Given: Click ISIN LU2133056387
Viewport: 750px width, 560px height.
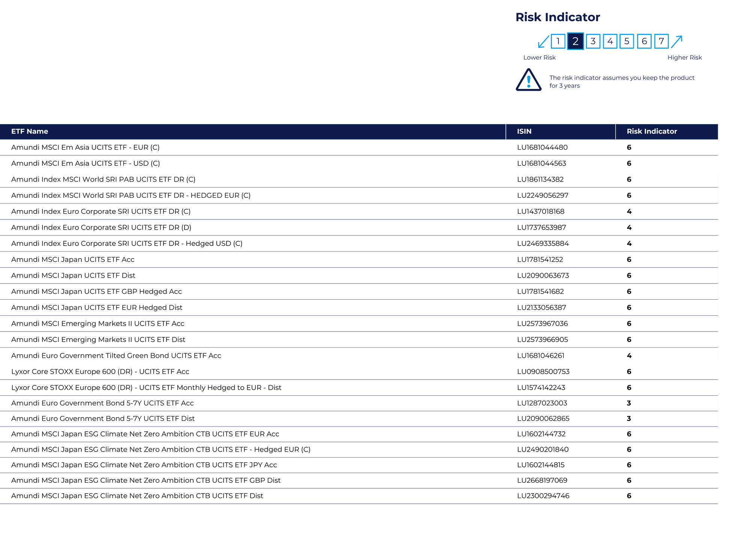Looking at the screenshot, I should pyautogui.click(x=541, y=308).
